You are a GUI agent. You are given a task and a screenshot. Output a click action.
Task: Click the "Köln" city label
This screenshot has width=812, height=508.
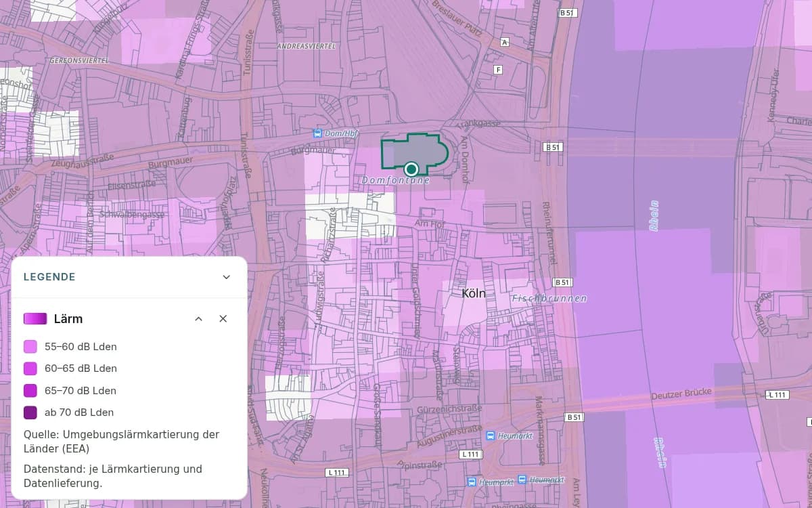tap(474, 293)
